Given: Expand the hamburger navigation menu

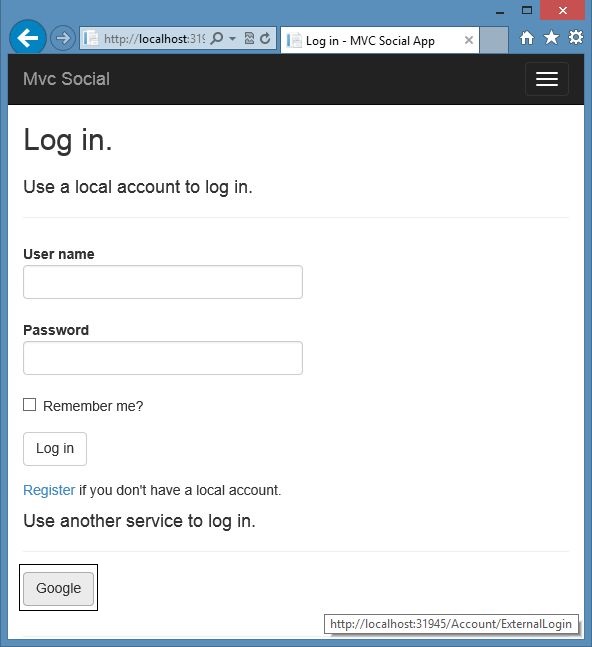Looking at the screenshot, I should pos(547,79).
